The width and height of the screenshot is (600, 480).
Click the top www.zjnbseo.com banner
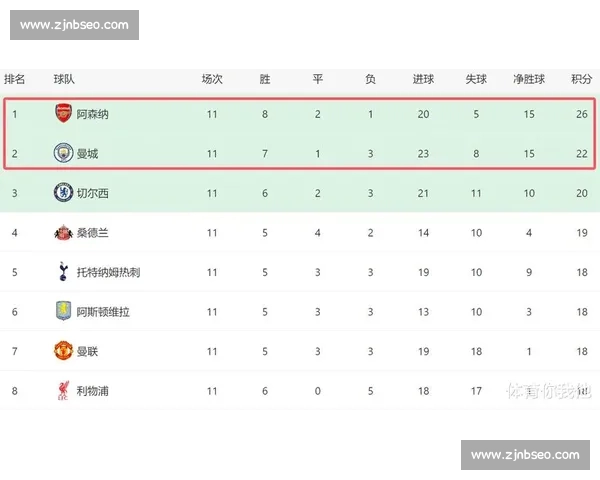pos(74,25)
